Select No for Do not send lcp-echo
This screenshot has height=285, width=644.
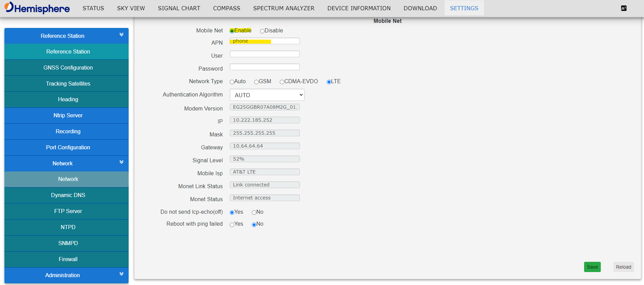pyautogui.click(x=254, y=213)
